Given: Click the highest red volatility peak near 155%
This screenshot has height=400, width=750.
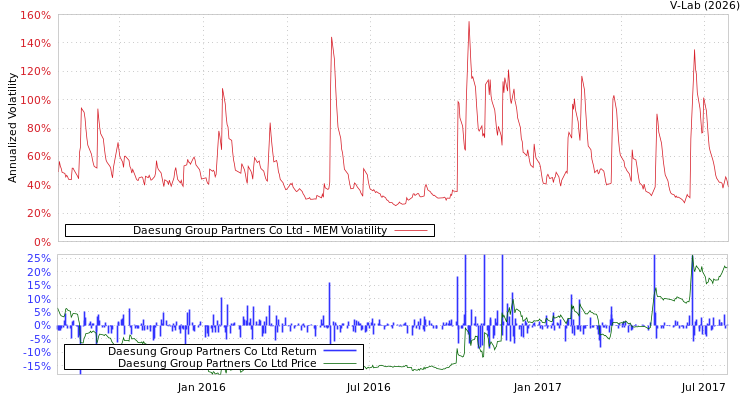Looking at the screenshot, I should pyautogui.click(x=468, y=23).
